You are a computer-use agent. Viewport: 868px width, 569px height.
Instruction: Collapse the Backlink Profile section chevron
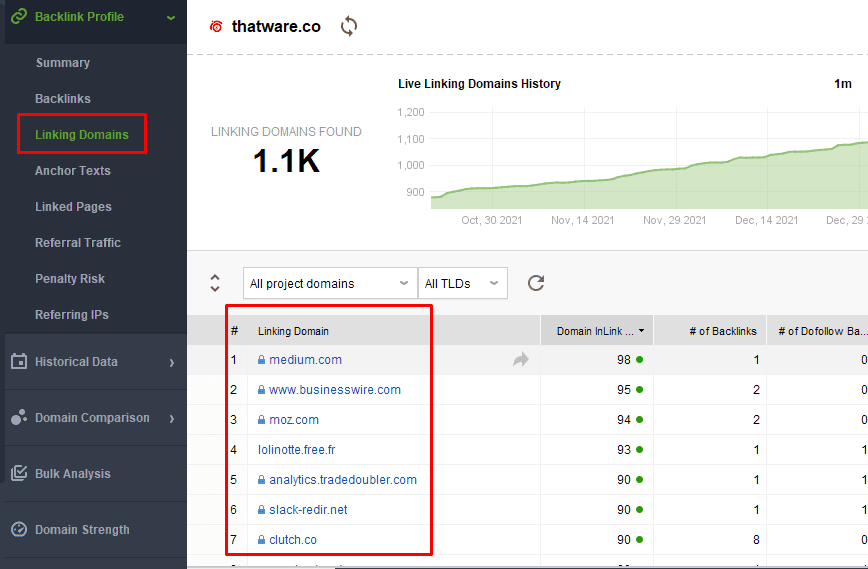[x=171, y=18]
